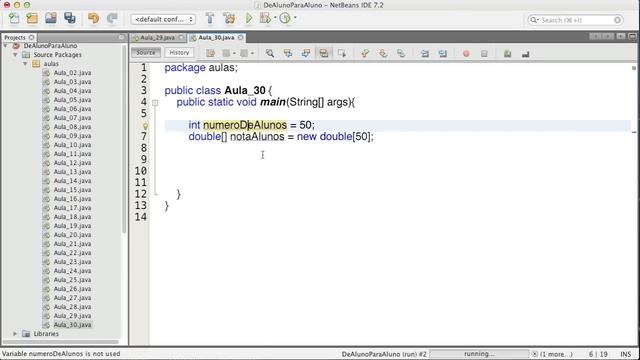
Task: Click the Uncomment icon in editor toolbar
Action: 525,53
